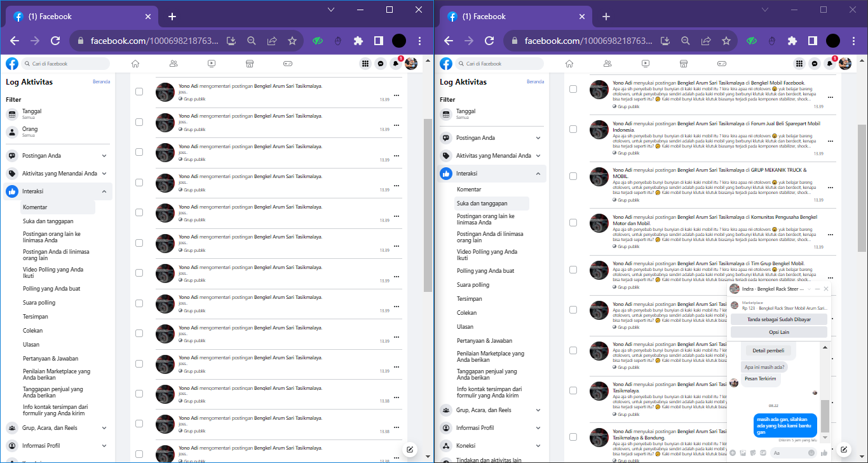This screenshot has width=868, height=463.
Task: Open GIF picker in Indra chat
Action: click(x=763, y=453)
